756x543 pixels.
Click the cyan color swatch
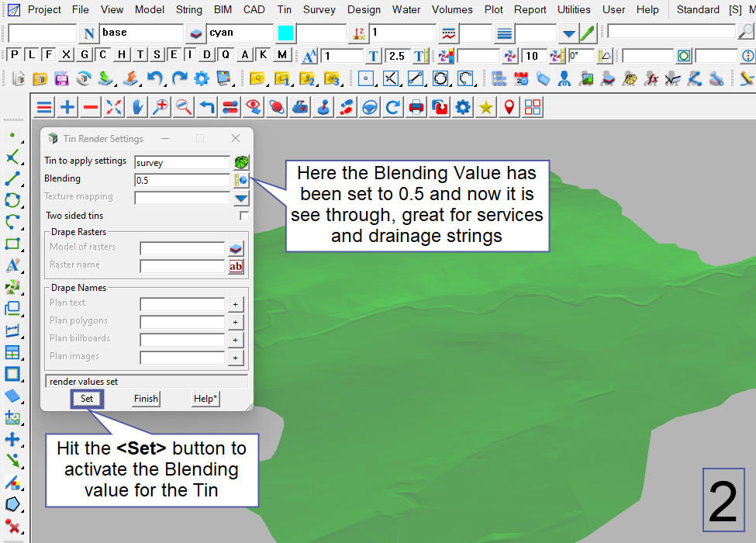[285, 33]
